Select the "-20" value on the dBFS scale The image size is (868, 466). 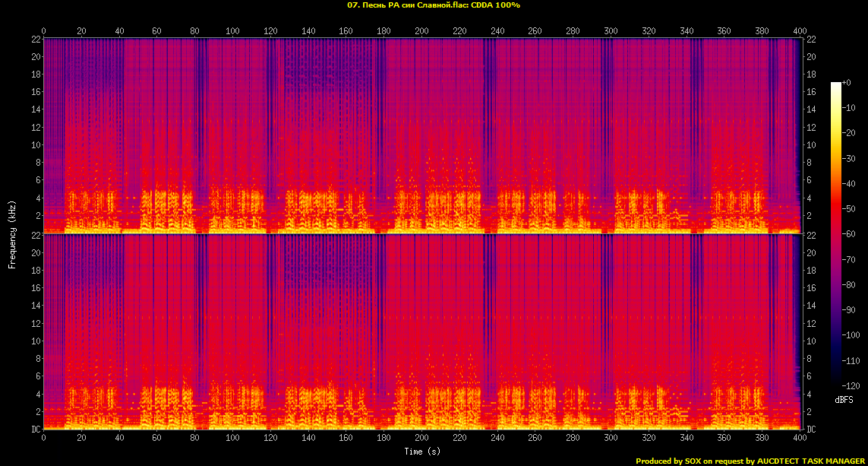coord(848,133)
